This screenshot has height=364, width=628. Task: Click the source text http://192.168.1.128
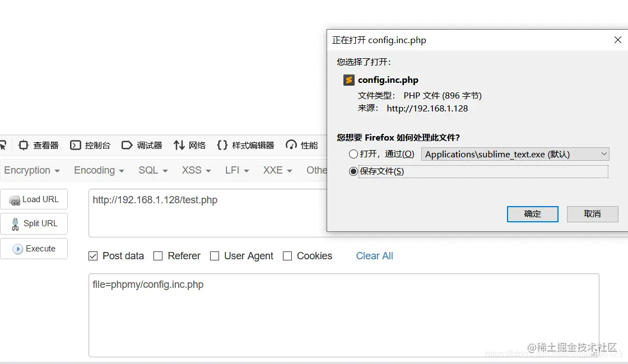[x=427, y=109]
